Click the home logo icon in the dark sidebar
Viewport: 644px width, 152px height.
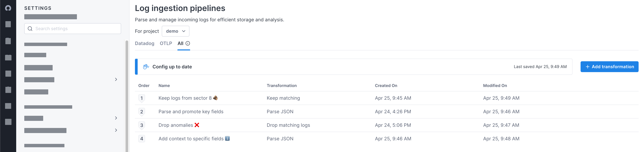pos(8,8)
